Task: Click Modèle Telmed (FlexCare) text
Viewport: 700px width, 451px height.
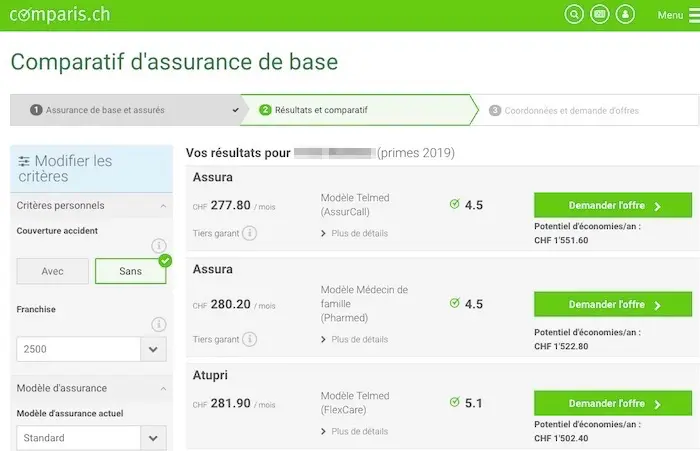Action: tap(355, 403)
